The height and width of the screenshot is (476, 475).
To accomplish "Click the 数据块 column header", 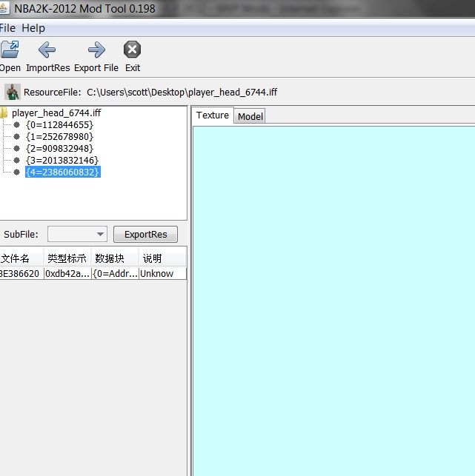I will pyautogui.click(x=115, y=258).
